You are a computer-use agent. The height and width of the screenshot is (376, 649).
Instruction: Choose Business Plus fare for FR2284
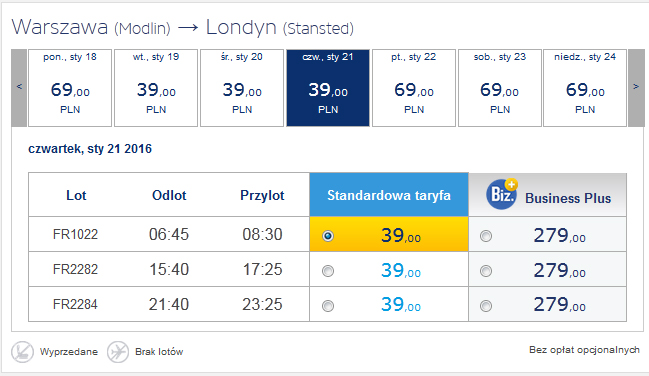click(x=486, y=306)
